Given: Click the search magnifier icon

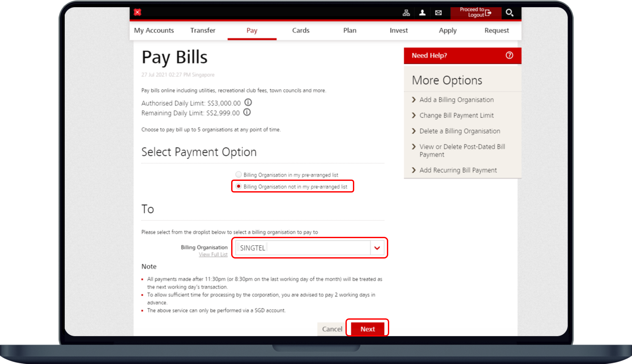Looking at the screenshot, I should tap(509, 13).
